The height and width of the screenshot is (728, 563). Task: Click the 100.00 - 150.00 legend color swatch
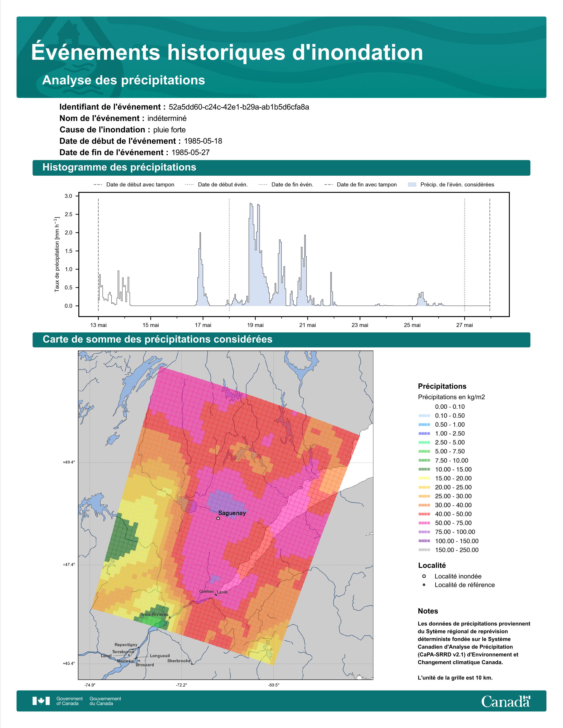[424, 541]
